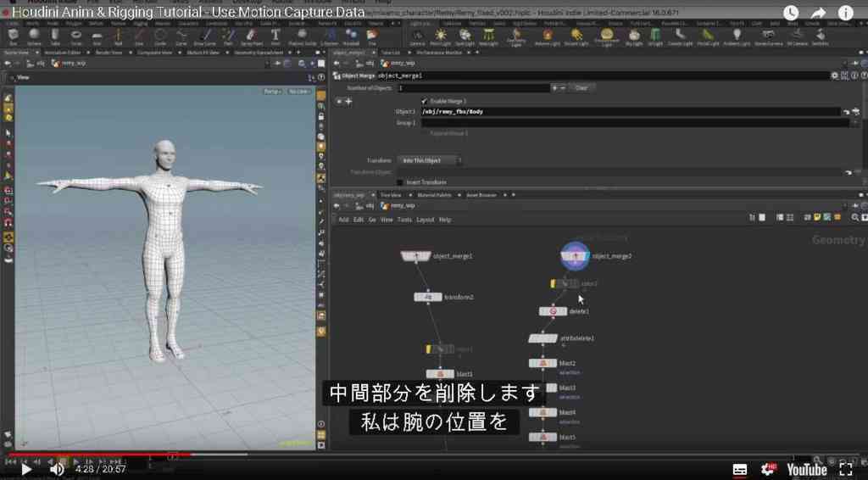Viewport: 868px width, 480px height.
Task: Toggle Invert Transform checkbox
Action: (x=400, y=182)
